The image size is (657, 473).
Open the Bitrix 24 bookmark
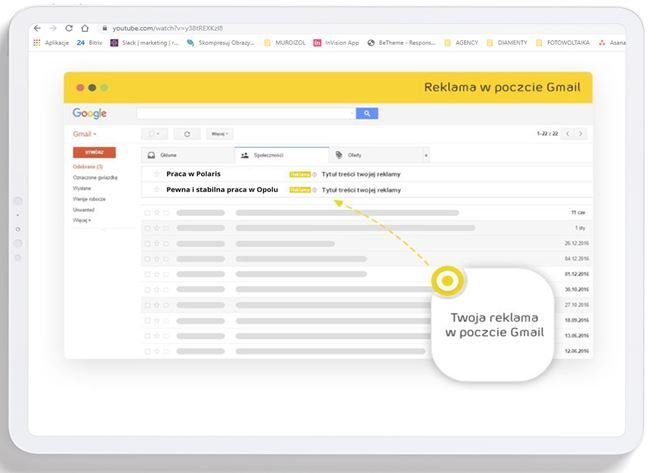click(89, 43)
